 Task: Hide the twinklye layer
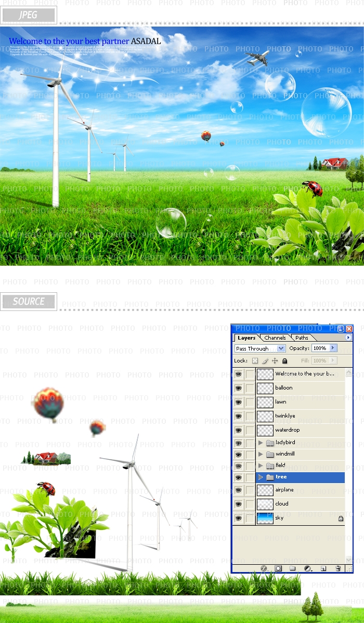click(239, 416)
